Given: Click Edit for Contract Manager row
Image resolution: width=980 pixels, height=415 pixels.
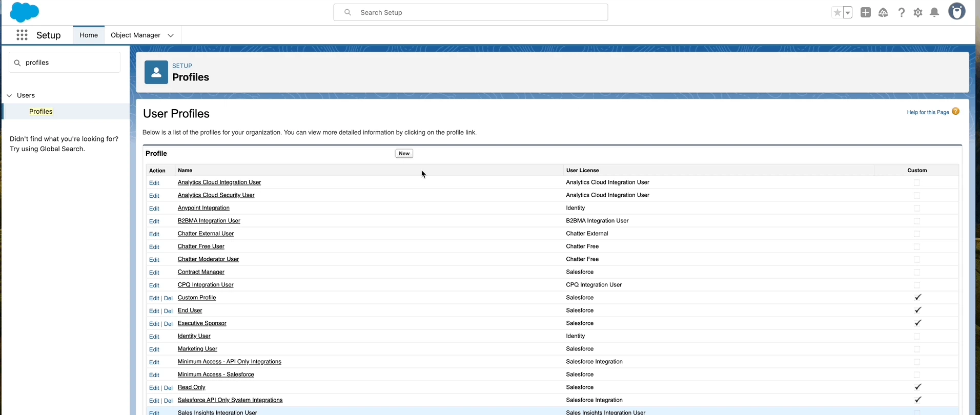Looking at the screenshot, I should click(154, 273).
